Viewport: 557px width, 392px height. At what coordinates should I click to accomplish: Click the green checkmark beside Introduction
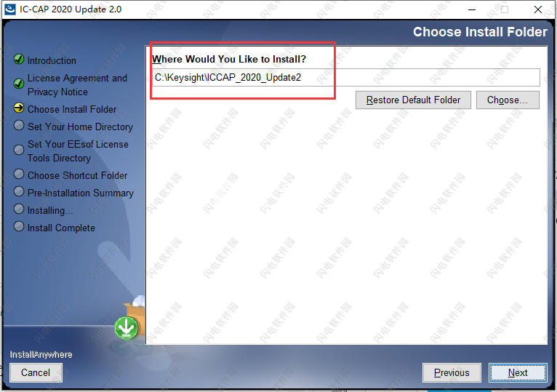point(19,59)
